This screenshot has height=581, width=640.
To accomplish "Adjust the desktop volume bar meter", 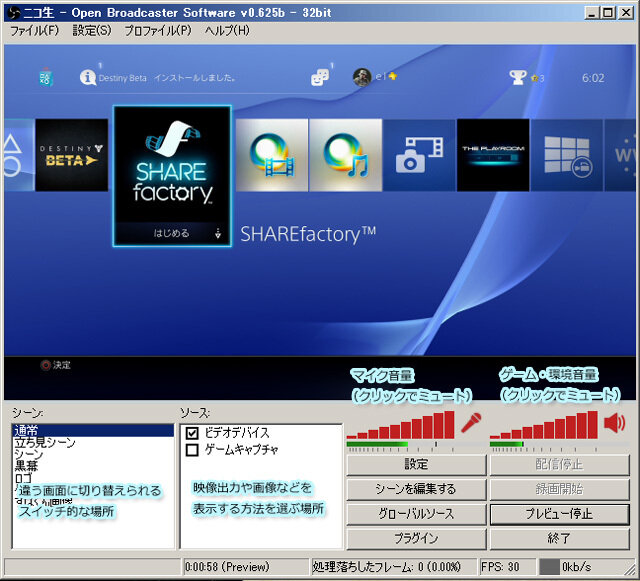I will (544, 425).
